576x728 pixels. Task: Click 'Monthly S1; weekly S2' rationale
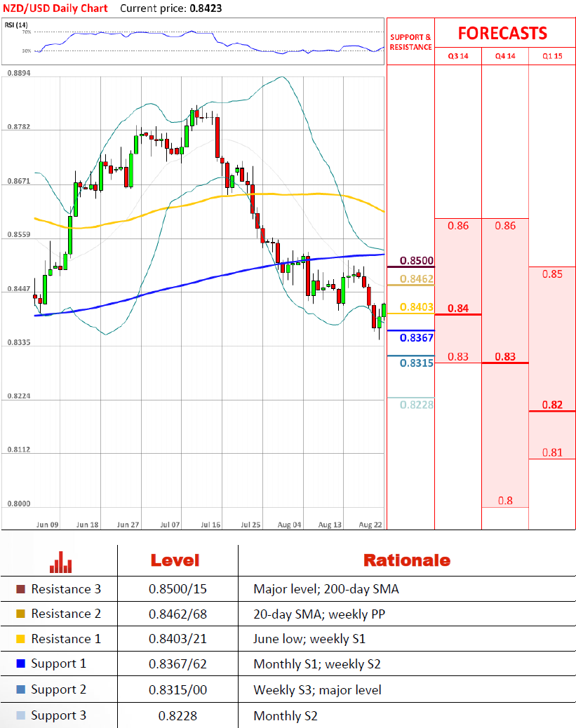click(x=317, y=664)
